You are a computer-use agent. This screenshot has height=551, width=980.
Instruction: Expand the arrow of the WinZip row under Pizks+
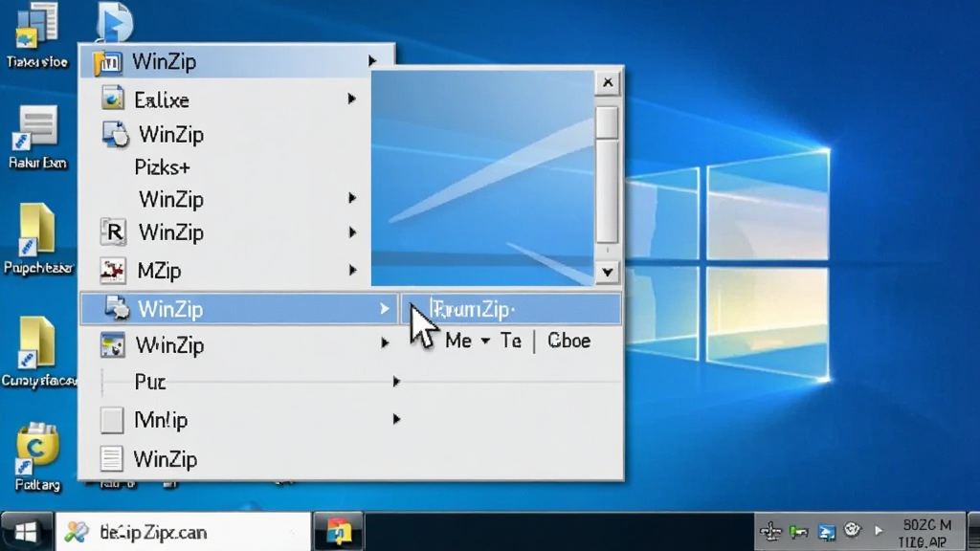352,198
